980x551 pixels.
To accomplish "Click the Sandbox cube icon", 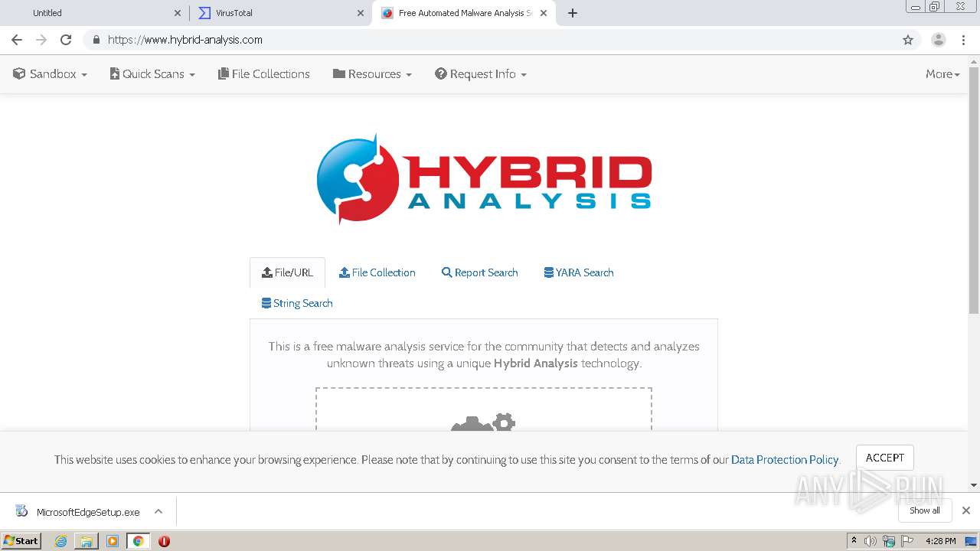I will [x=19, y=73].
